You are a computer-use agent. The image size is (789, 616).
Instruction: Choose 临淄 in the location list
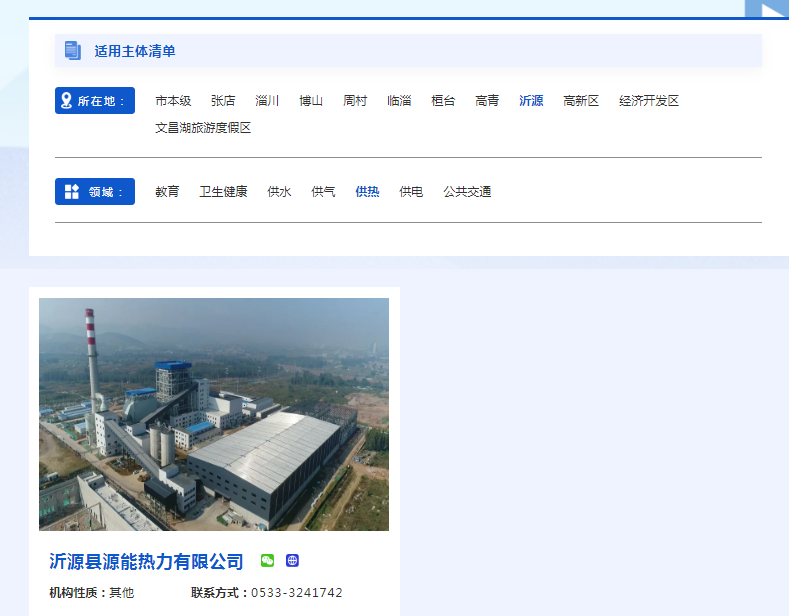[399, 101]
